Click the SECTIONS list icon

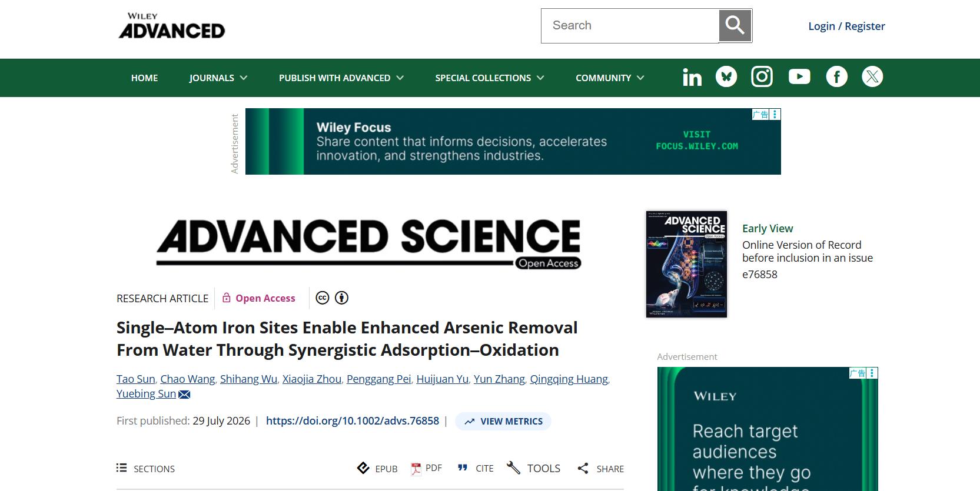click(122, 467)
